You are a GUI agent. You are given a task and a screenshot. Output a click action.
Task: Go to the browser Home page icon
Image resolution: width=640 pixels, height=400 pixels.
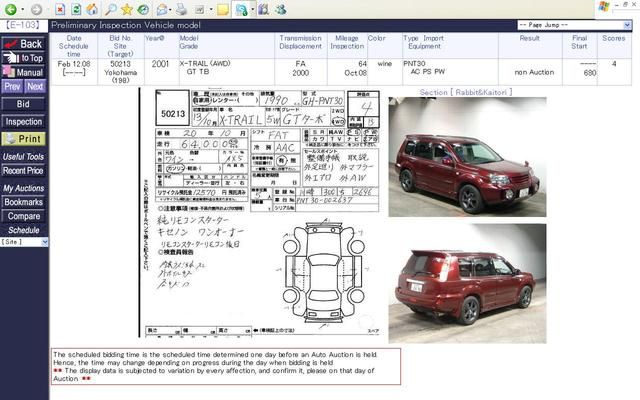point(92,9)
